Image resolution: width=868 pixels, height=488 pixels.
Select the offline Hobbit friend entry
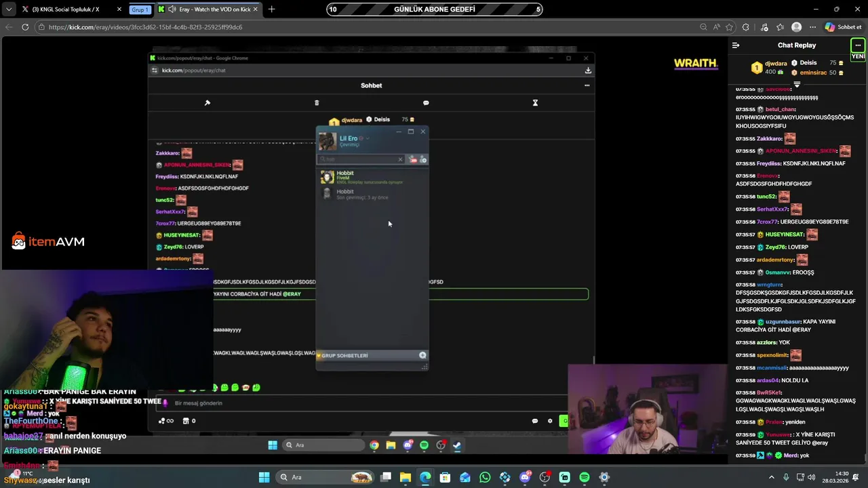tap(372, 194)
